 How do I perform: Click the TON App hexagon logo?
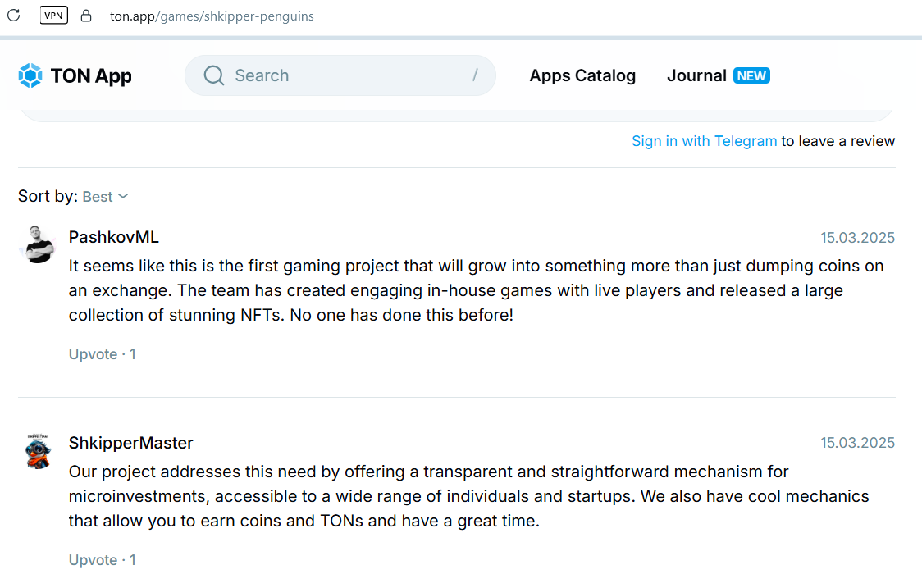tap(30, 75)
